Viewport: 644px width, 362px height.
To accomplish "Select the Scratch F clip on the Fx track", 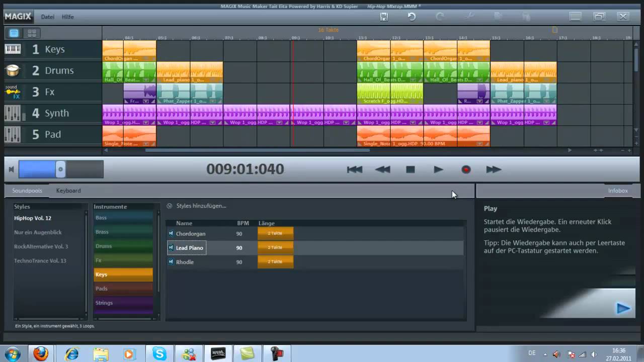I will pos(390,94).
